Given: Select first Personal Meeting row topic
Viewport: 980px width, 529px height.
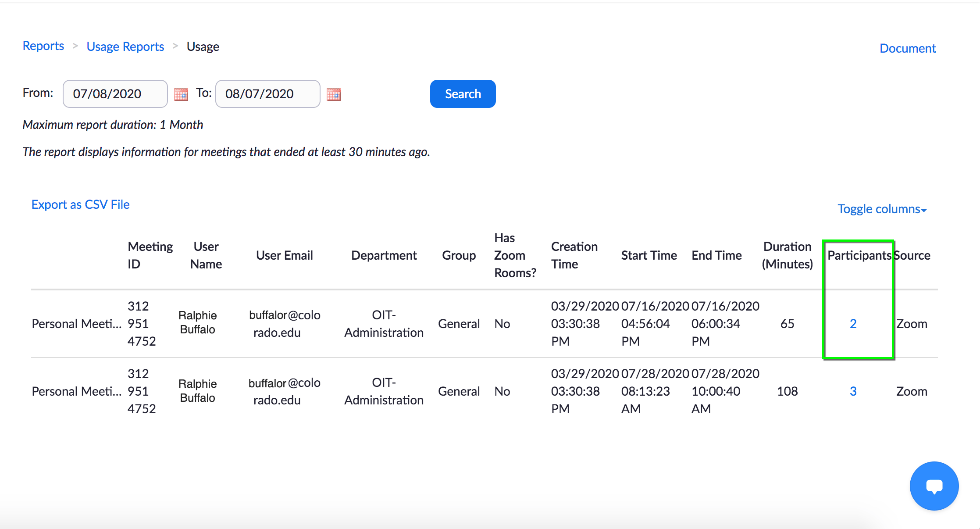Looking at the screenshot, I should [76, 324].
